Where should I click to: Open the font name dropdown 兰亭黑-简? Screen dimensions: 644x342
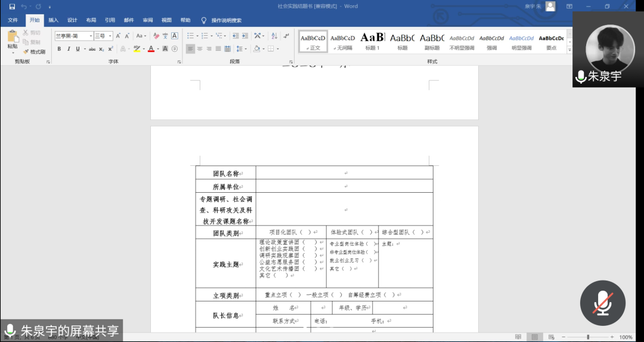pyautogui.click(x=74, y=36)
